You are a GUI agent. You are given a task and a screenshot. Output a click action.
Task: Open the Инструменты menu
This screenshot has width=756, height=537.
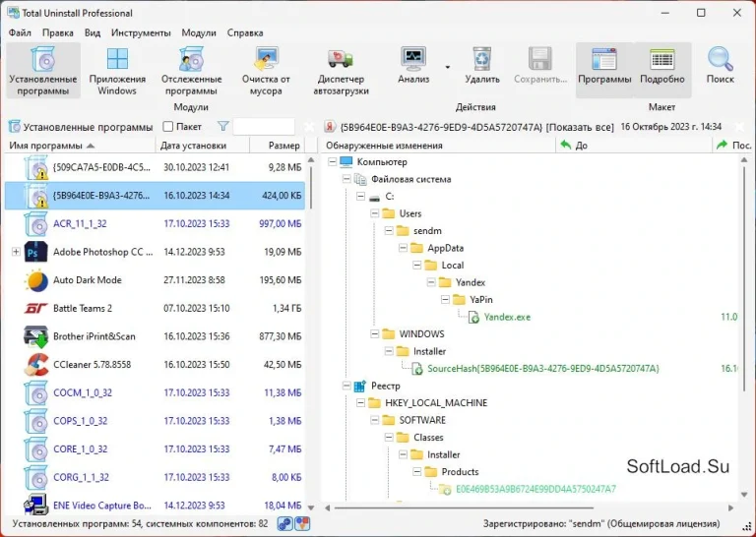pyautogui.click(x=141, y=32)
